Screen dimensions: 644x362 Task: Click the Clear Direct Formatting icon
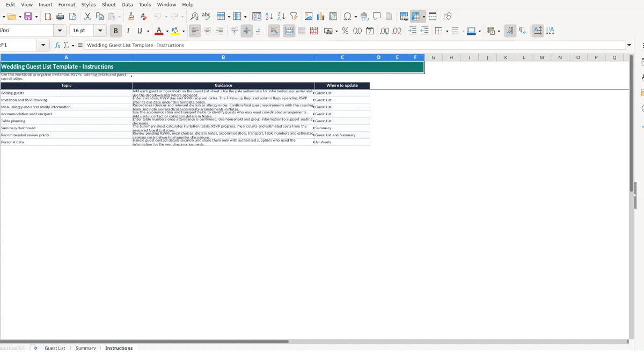click(143, 17)
